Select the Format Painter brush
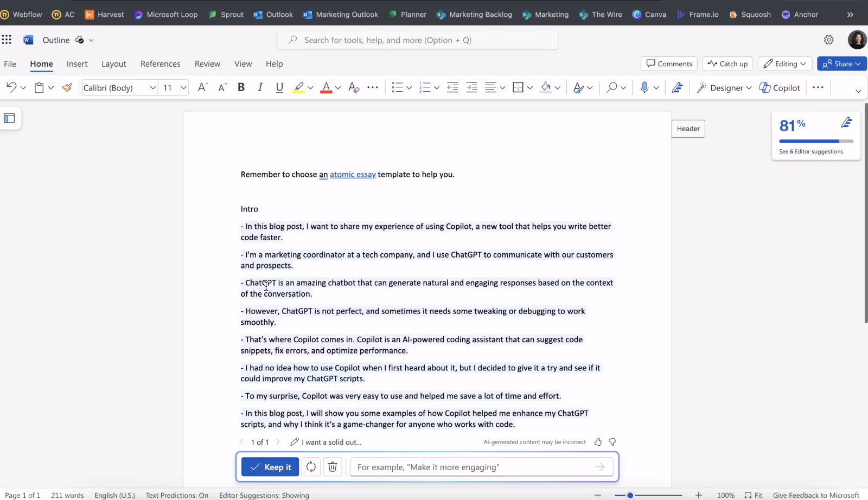The width and height of the screenshot is (868, 500). 67,87
